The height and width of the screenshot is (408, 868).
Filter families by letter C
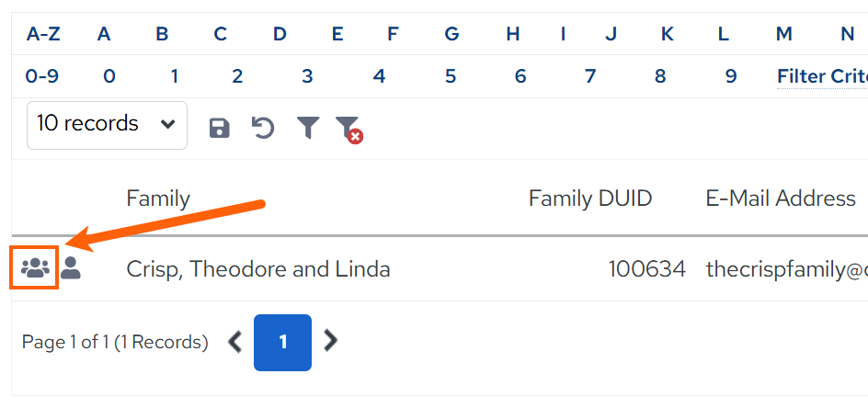(221, 34)
